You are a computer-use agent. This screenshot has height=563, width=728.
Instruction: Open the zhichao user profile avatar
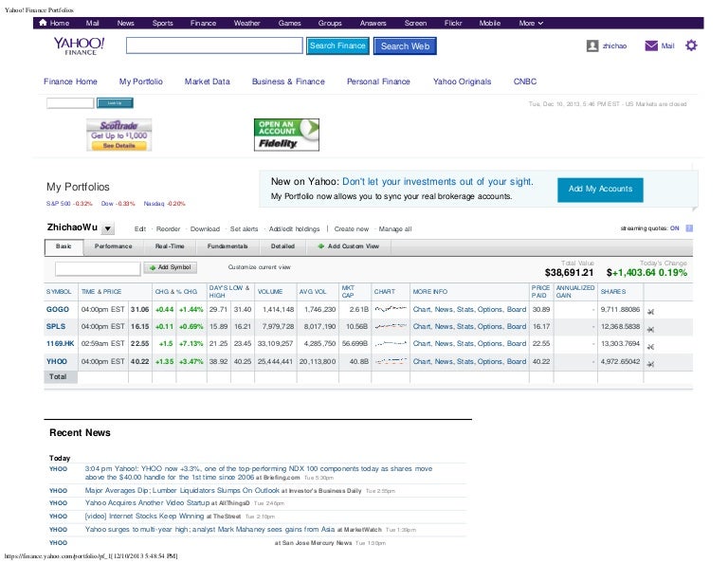(x=591, y=45)
